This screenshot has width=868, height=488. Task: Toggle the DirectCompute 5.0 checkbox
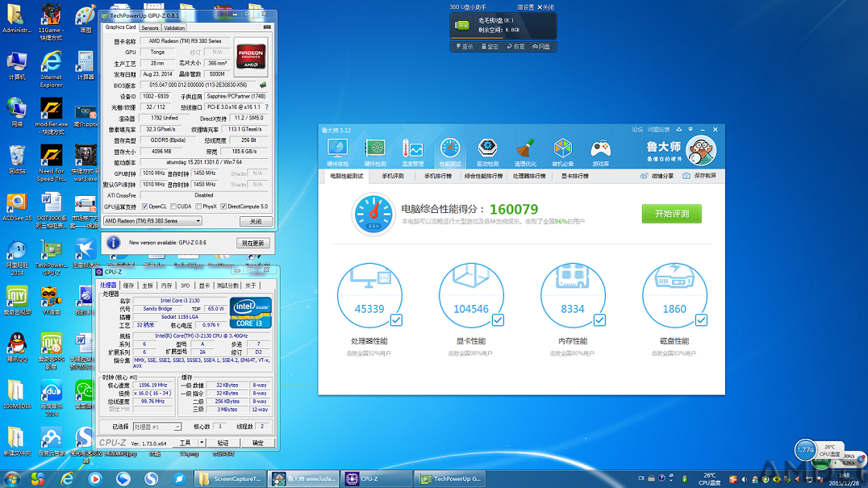click(x=223, y=206)
